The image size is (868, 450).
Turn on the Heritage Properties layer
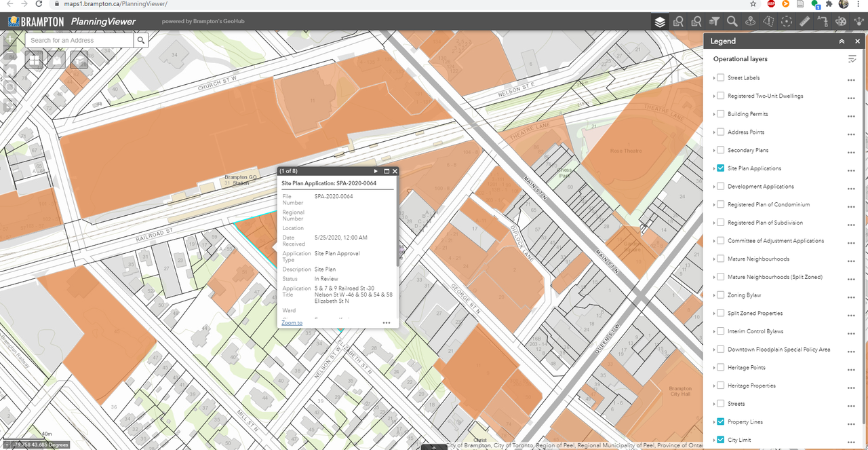coord(721,386)
